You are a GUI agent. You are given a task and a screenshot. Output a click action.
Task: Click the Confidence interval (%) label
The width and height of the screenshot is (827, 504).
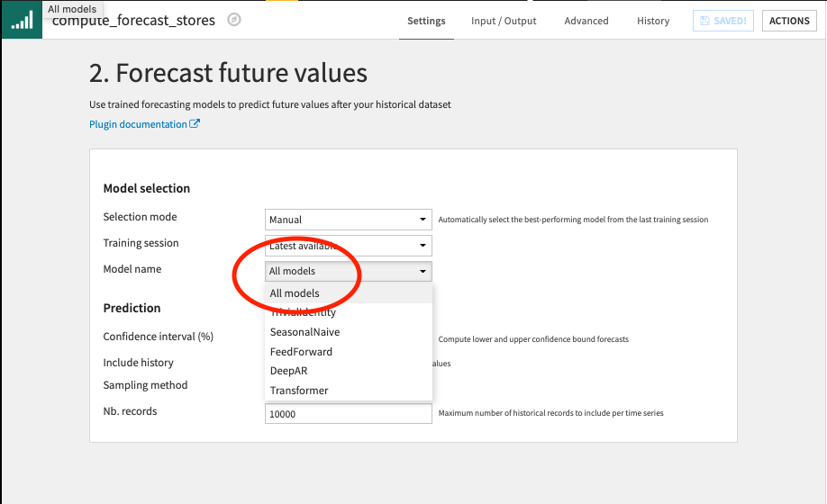159,337
